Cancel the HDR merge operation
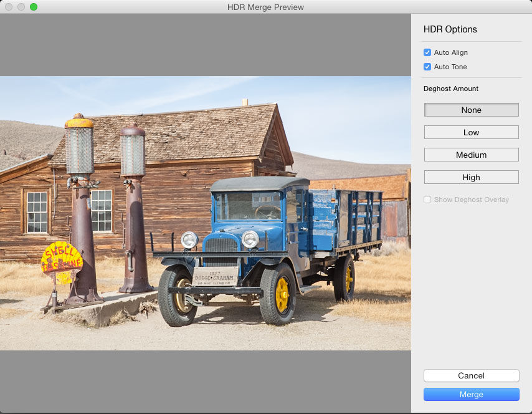Viewport: 532px width, 414px height. click(471, 375)
